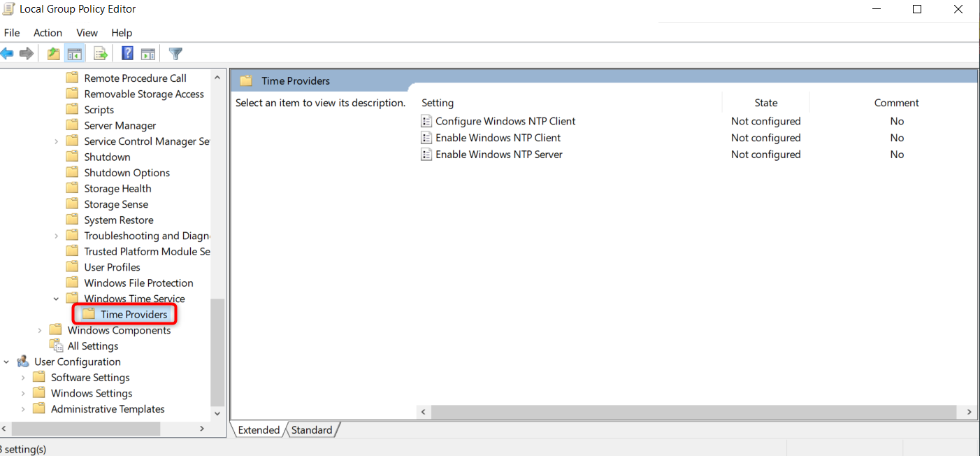Image resolution: width=980 pixels, height=456 pixels.
Task: Expand the Windows Settings node
Action: click(x=23, y=393)
